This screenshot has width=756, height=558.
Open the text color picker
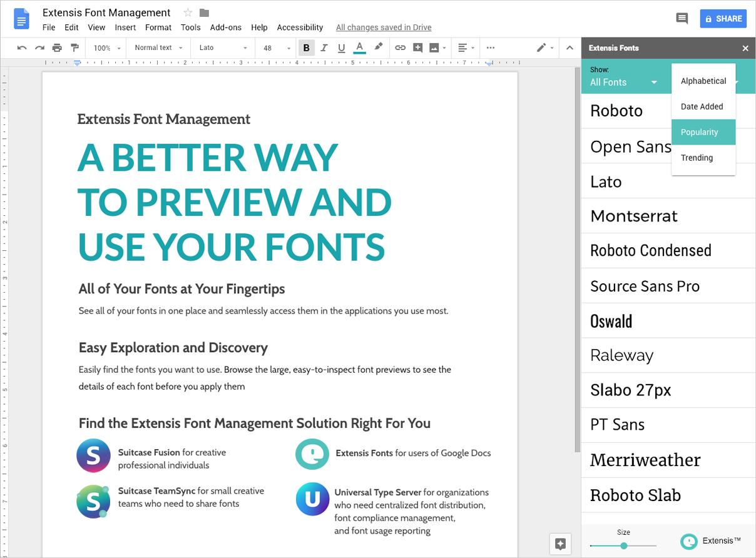359,48
